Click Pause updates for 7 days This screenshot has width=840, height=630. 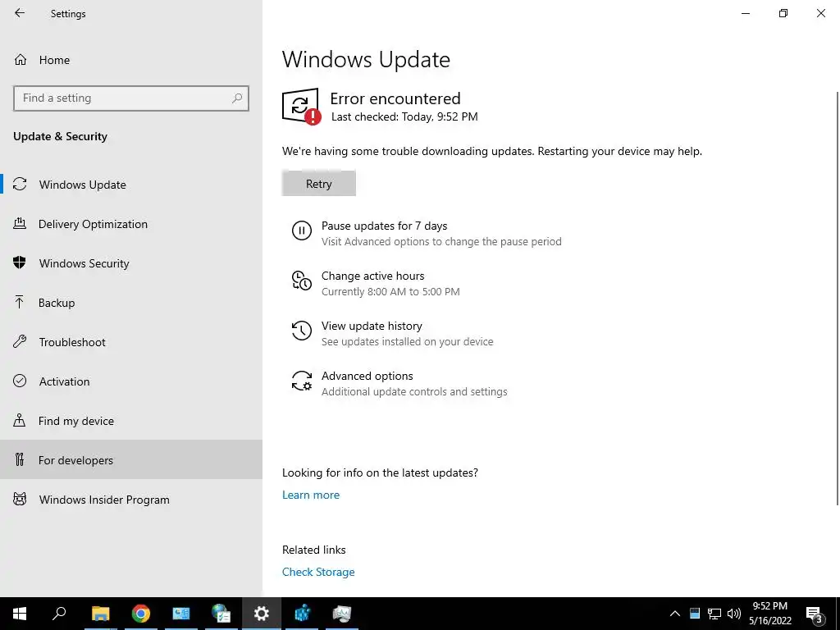pyautogui.click(x=427, y=233)
